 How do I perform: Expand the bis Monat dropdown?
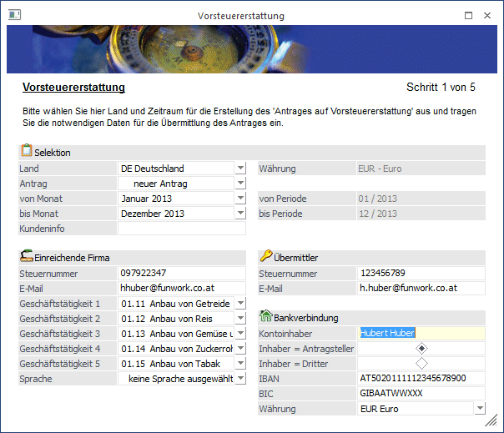(240, 214)
